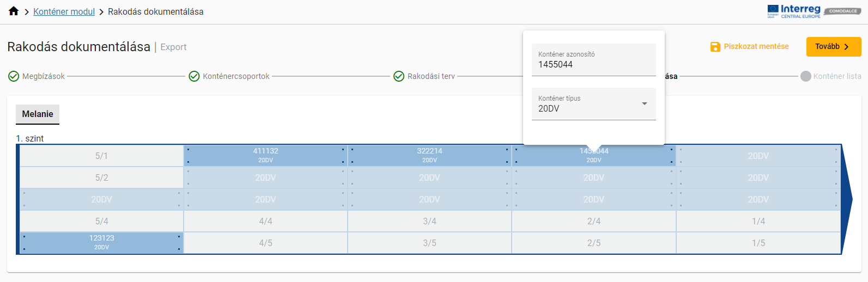The width and height of the screenshot is (868, 282).
Task: Click the Megbízások step checkmark icon
Action: tap(14, 76)
